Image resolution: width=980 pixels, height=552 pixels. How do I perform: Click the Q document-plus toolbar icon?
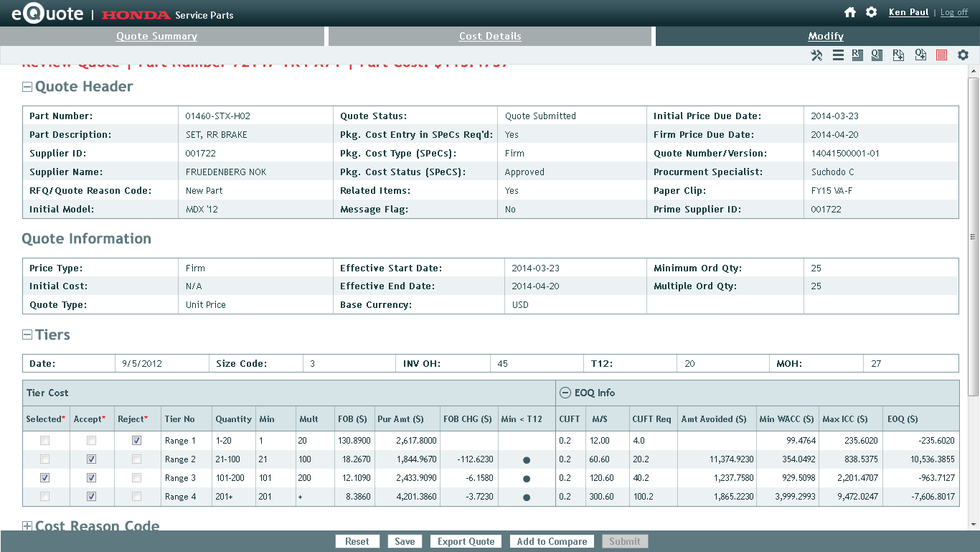[920, 55]
